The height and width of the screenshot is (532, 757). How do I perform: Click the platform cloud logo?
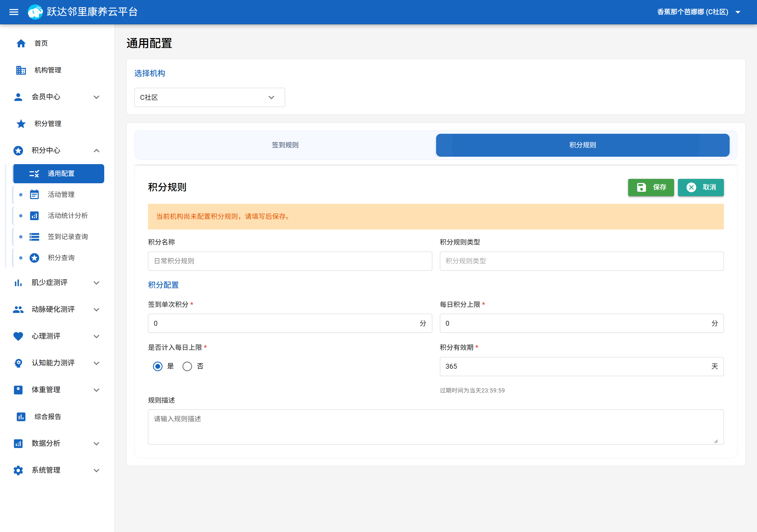pos(35,12)
